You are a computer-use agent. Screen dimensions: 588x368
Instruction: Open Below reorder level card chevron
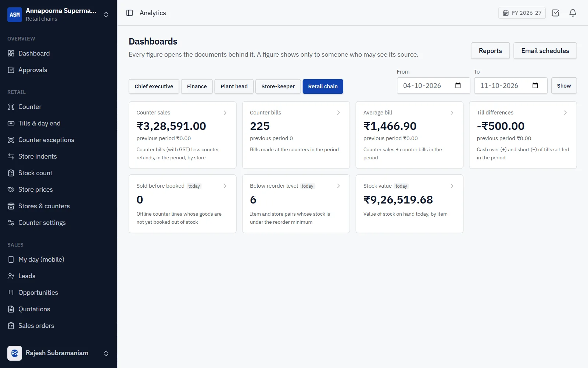tap(338, 186)
